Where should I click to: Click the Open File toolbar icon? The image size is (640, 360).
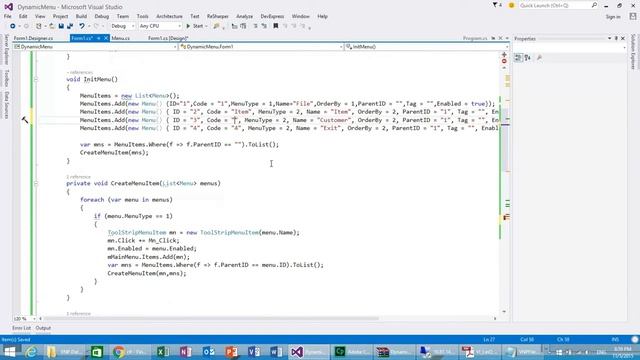tap(52, 26)
